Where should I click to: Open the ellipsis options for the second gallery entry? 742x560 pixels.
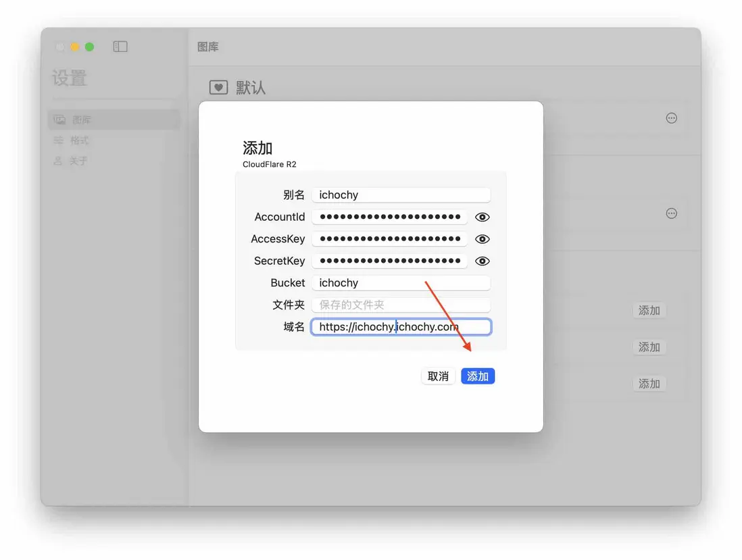pyautogui.click(x=671, y=213)
